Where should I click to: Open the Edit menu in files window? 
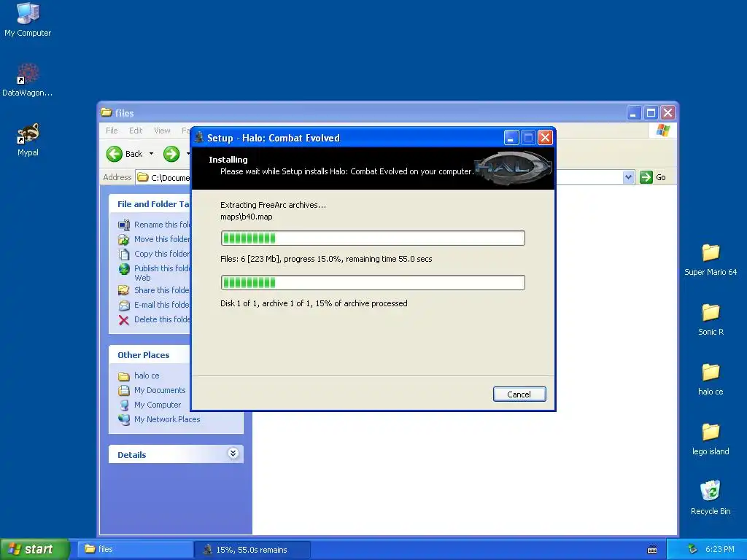[135, 131]
